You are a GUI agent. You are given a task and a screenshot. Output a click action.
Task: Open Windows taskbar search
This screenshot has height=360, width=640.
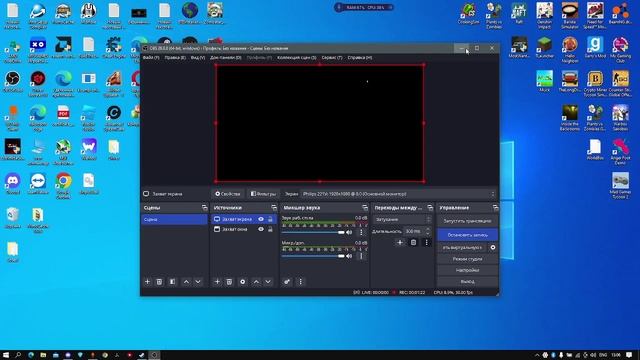coord(18,355)
